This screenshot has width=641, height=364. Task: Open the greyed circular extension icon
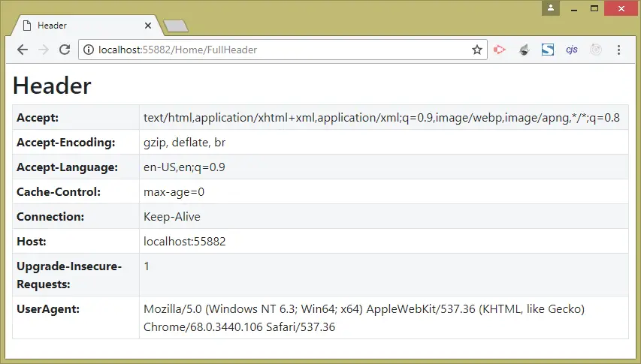click(596, 50)
